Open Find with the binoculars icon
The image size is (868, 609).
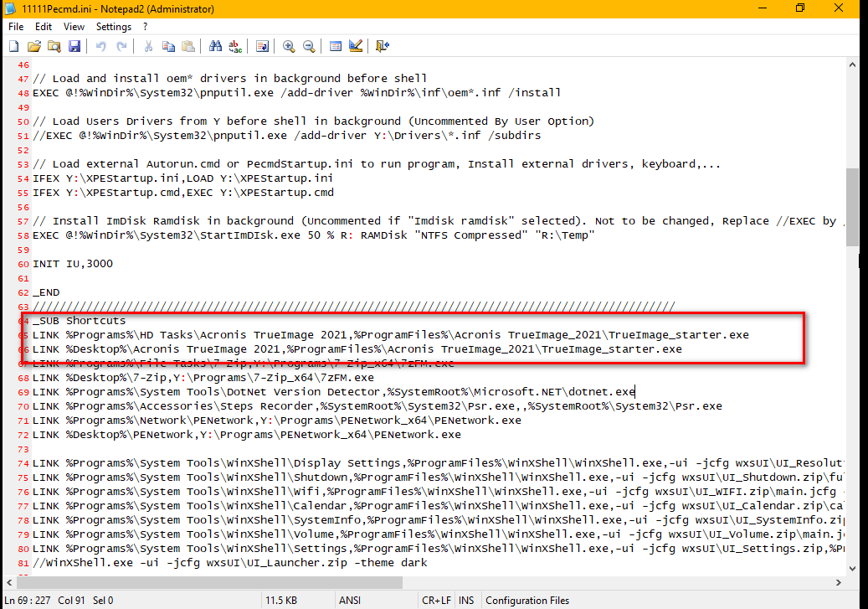215,47
